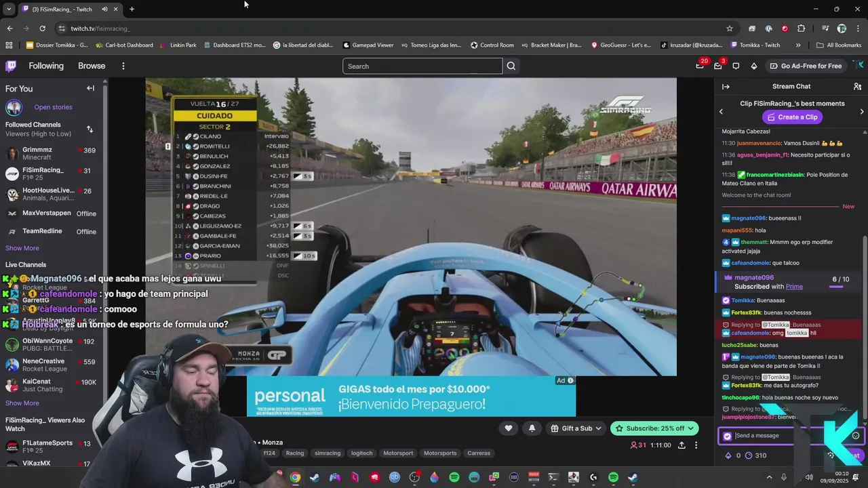Viewport: 868px width, 488px height.
Task: Click the search magnifier button
Action: coord(511,66)
